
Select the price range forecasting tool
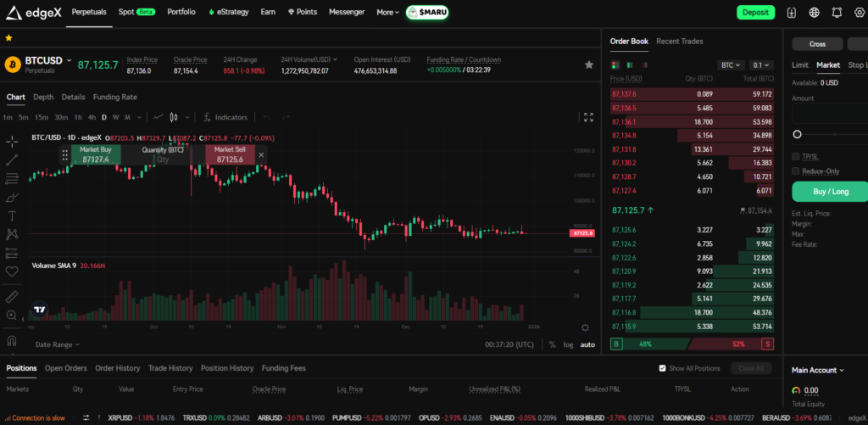coord(12,253)
